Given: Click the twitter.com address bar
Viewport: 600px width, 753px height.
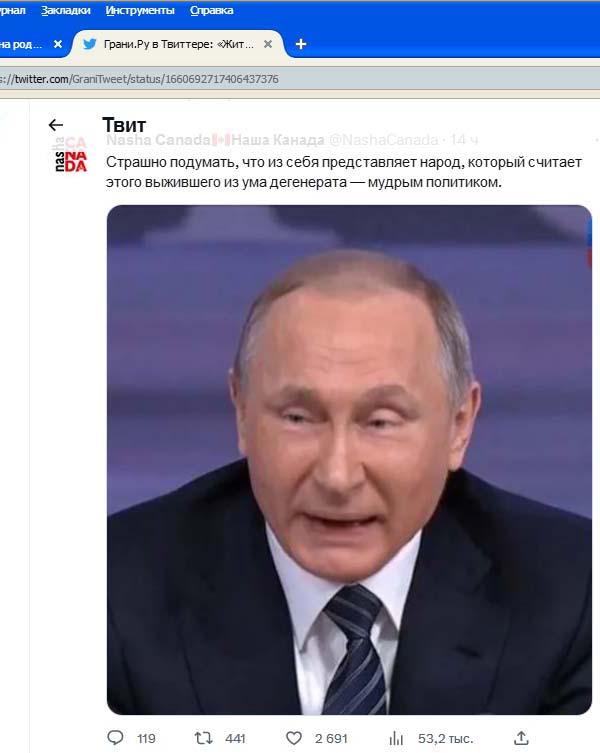Looking at the screenshot, I should pyautogui.click(x=300, y=79).
